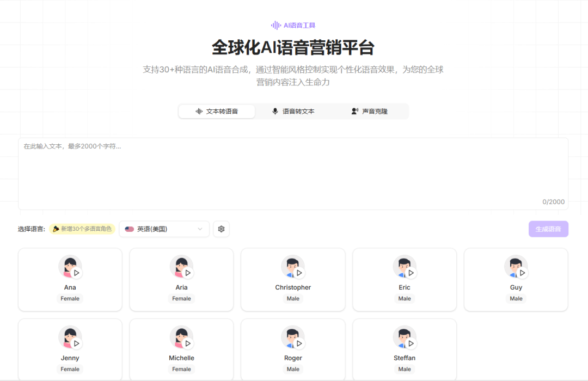This screenshot has width=588, height=381.
Task: Switch to the 语音转文本 tab
Action: (x=293, y=111)
